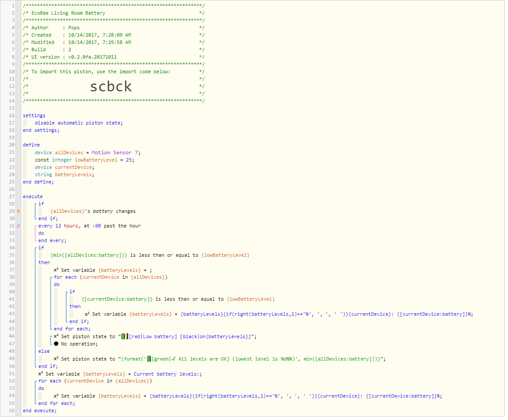Click the 'else' keyword on line 48
508x420 pixels.
44,351
